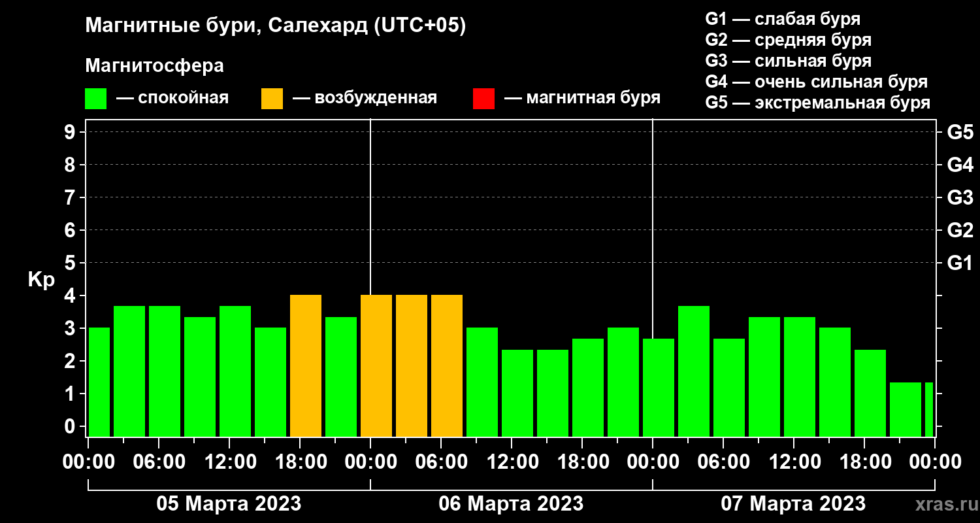The image size is (980, 523).
Task: Click the 'Магнитосфера' legend heading
Action: 155,66
